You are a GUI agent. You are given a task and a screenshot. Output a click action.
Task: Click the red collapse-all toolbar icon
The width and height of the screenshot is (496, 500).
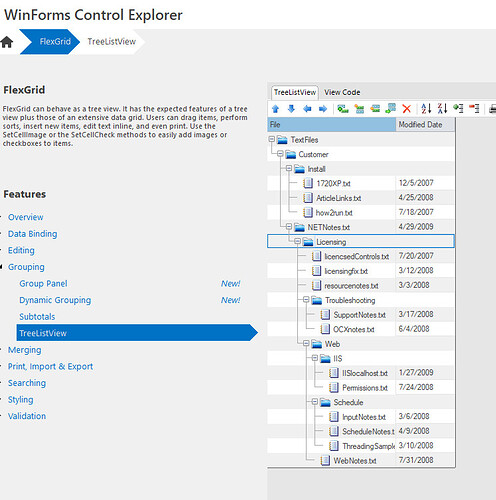tap(474, 109)
